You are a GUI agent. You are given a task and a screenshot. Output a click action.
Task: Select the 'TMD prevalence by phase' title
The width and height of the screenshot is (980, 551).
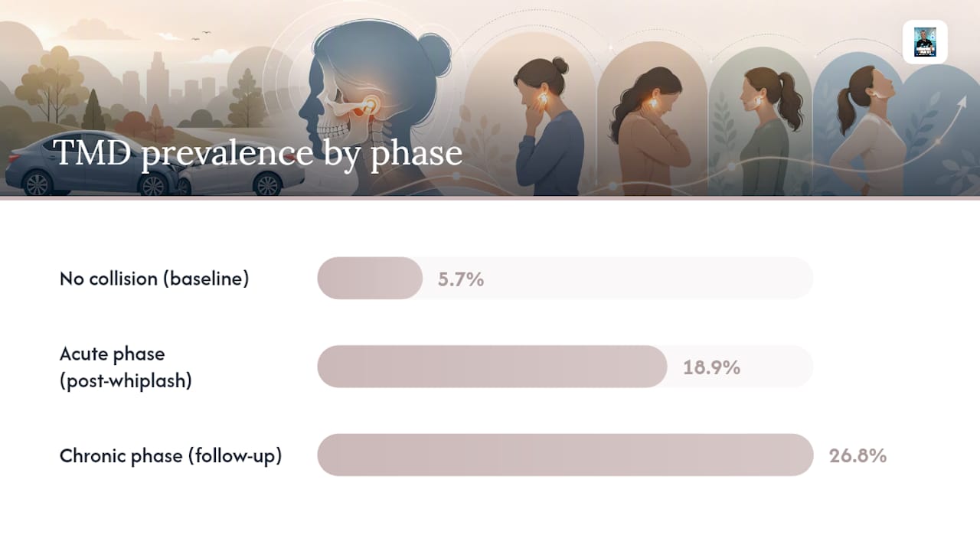(x=257, y=152)
